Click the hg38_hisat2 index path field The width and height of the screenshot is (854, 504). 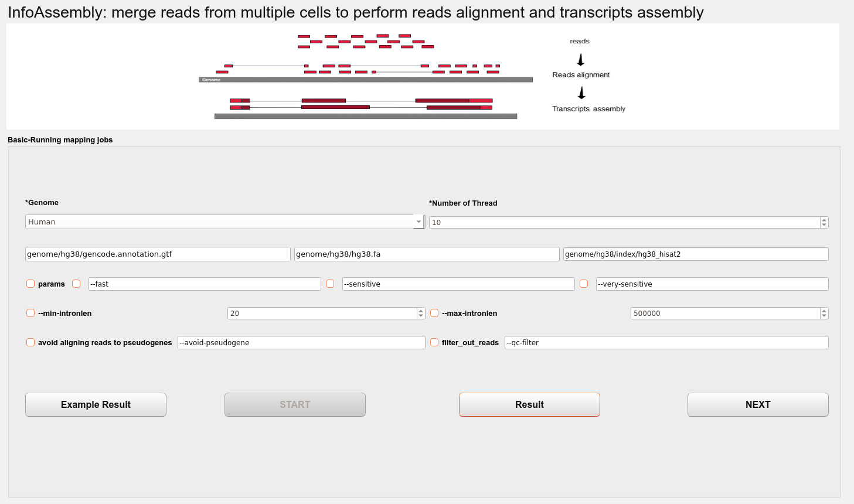696,254
